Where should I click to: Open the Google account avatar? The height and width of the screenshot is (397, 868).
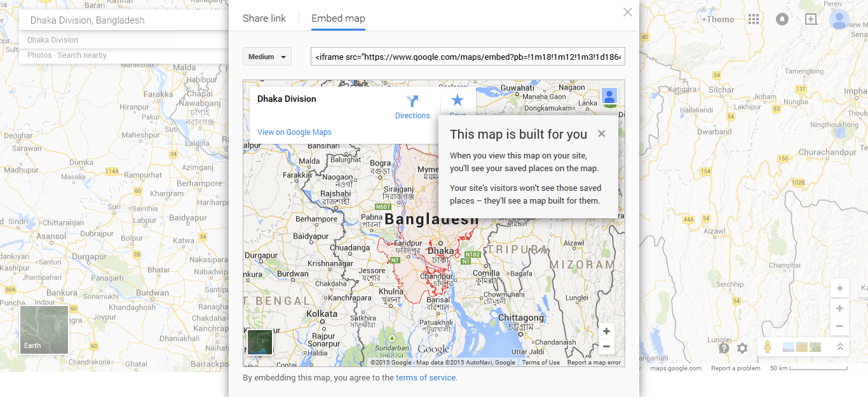[839, 19]
